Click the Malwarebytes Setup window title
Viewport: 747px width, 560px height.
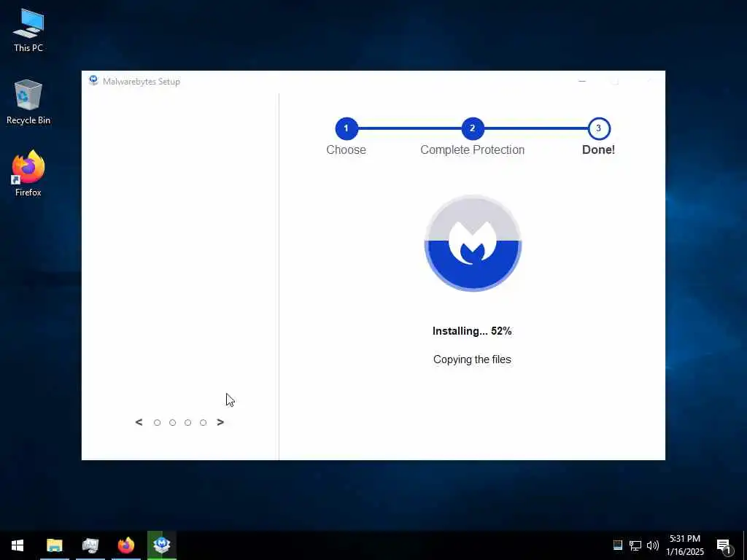[x=142, y=82]
